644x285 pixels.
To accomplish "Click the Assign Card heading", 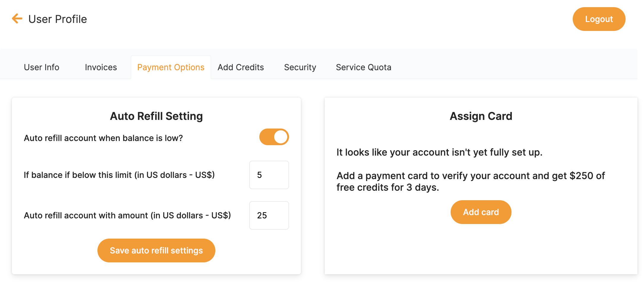I will tap(481, 116).
